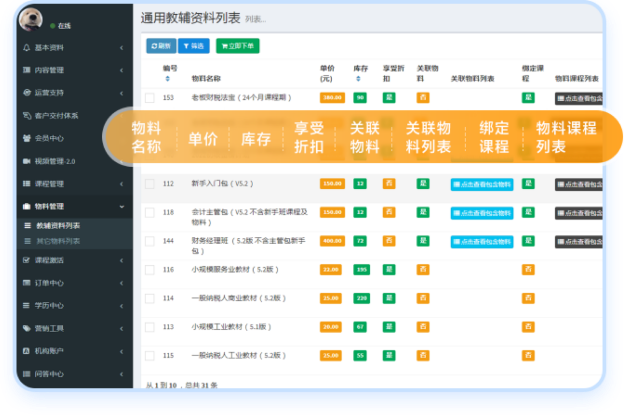Click the 150.00 price badge in row 112
This screenshot has height=416, width=626.
[x=332, y=184]
